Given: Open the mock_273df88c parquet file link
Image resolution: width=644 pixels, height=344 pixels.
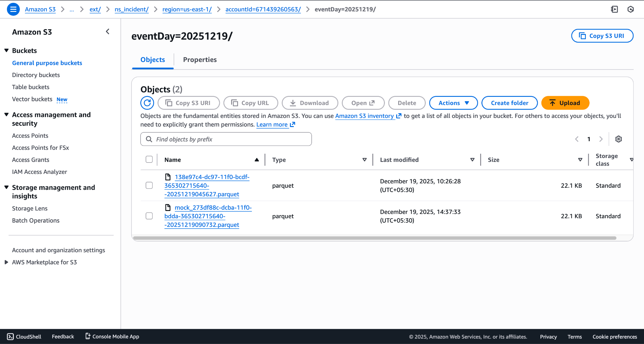Looking at the screenshot, I should pos(208,216).
